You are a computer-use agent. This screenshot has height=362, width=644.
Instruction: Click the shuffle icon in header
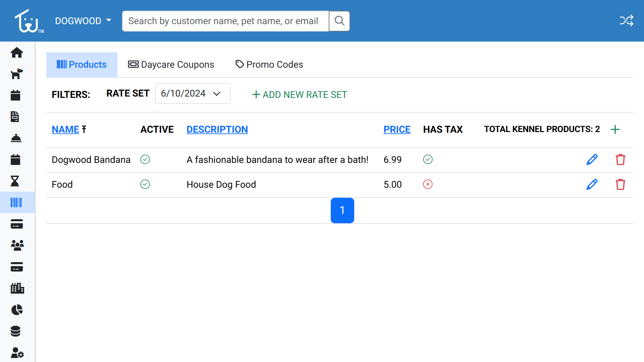pos(626,21)
